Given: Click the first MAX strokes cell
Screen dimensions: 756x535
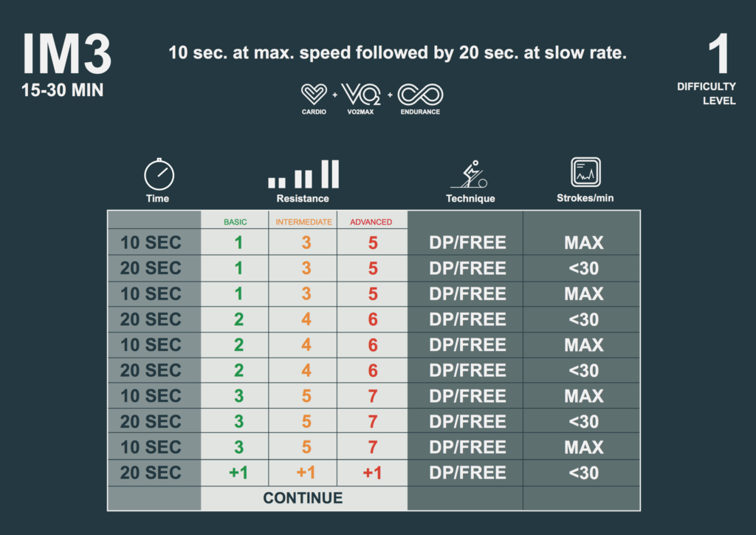Looking at the screenshot, I should tap(584, 242).
